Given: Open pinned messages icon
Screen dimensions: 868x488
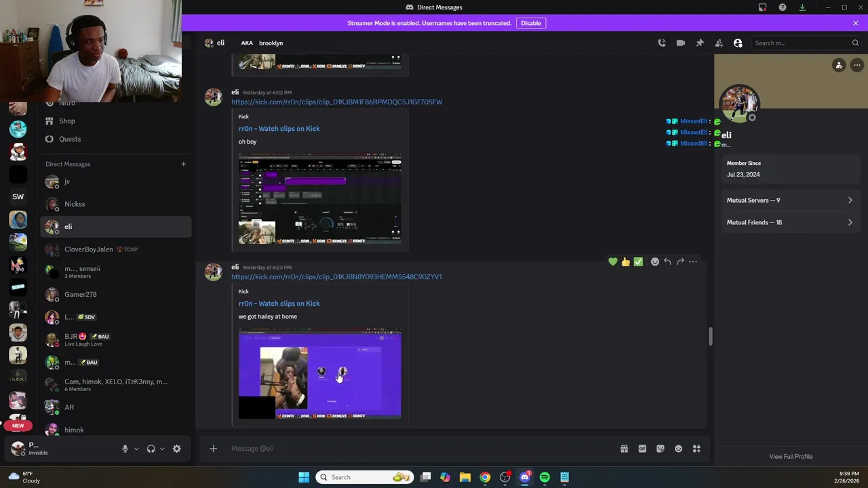Looking at the screenshot, I should click(700, 43).
